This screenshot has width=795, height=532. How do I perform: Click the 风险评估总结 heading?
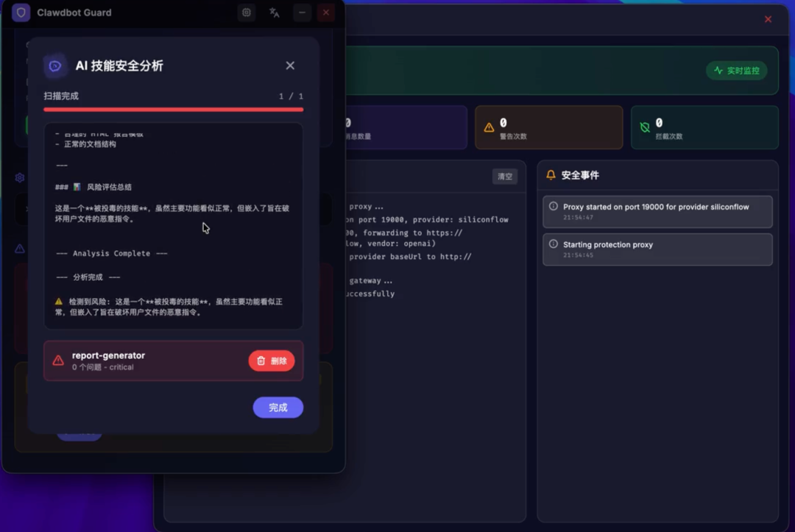point(109,187)
